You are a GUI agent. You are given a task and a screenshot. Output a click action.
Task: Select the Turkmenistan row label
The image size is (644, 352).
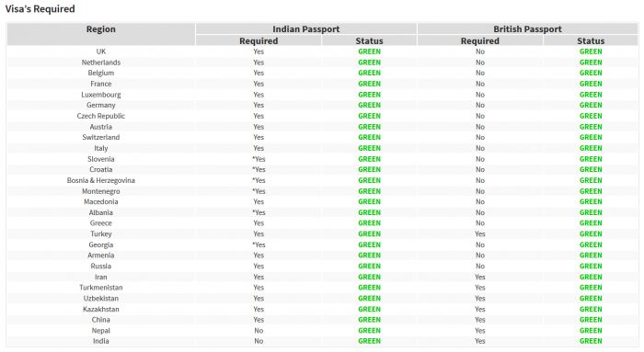(x=100, y=287)
